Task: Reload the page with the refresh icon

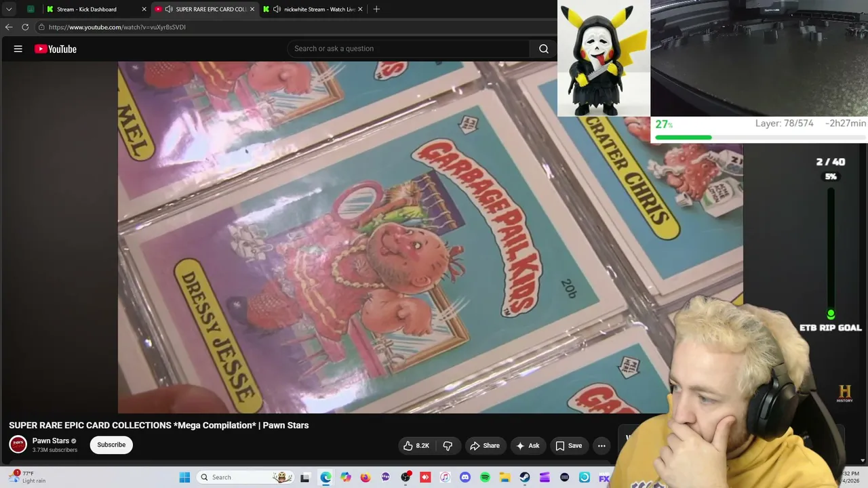Action: click(x=25, y=27)
